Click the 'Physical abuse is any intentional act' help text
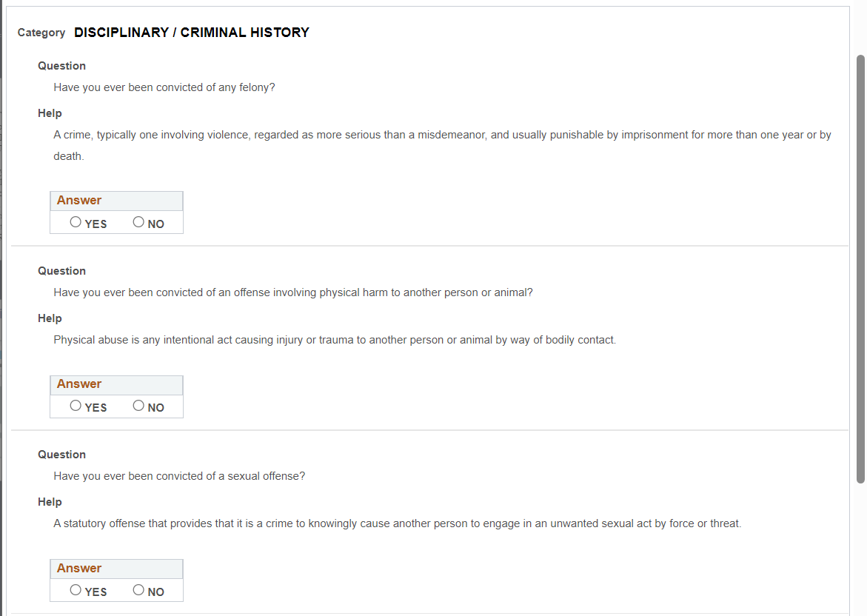Viewport: 867px width, 616px height. [335, 340]
